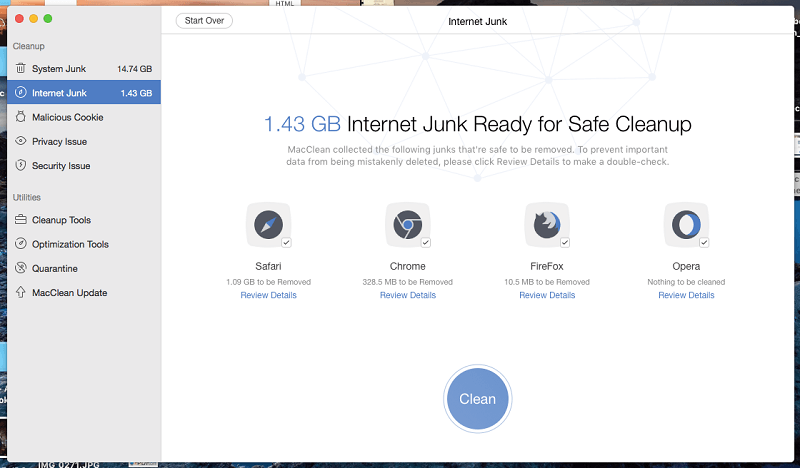Minimize window with yellow button
Image resolution: width=800 pixels, height=468 pixels.
tap(34, 19)
